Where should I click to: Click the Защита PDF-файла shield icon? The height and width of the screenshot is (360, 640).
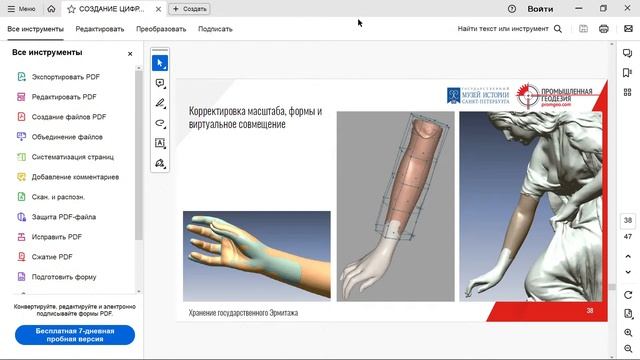click(21, 217)
